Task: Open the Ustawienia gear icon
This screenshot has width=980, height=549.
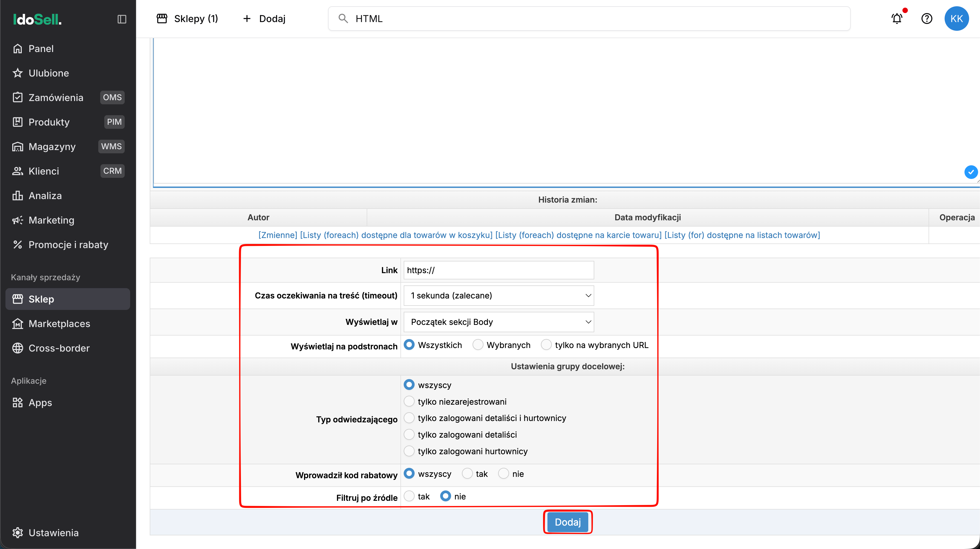Action: [x=17, y=533]
